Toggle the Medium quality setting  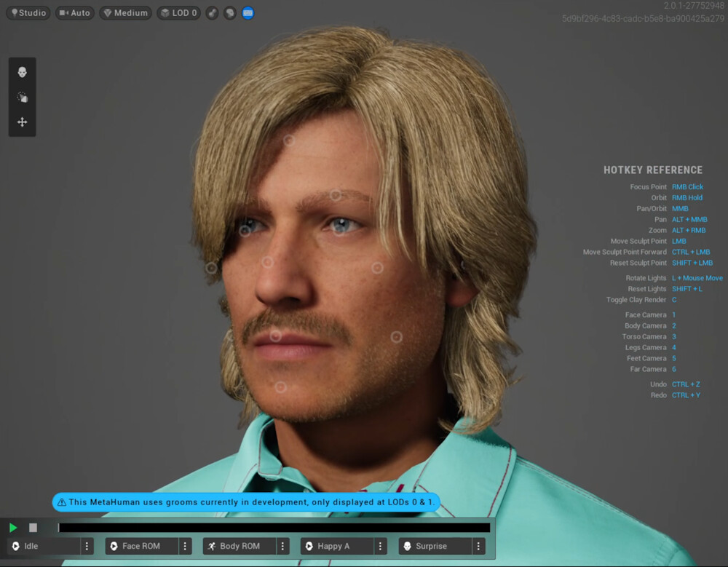point(124,12)
